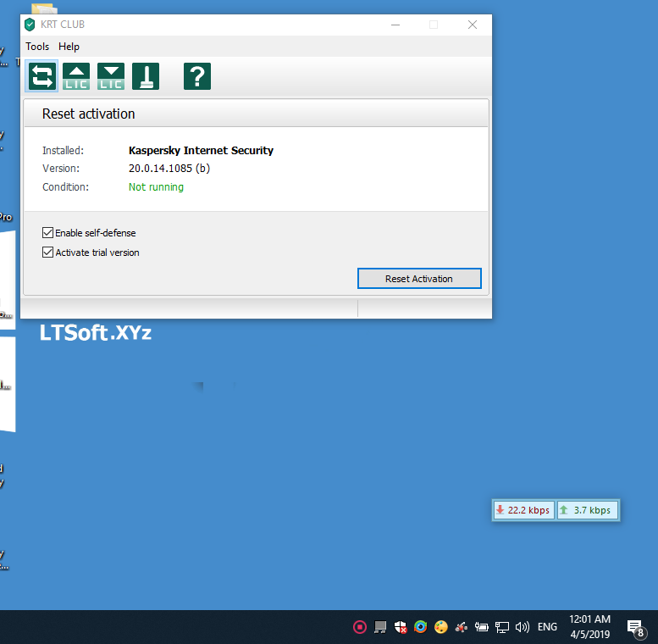Click the cleanup brush toolbar icon
The image size is (658, 644).
click(x=146, y=76)
